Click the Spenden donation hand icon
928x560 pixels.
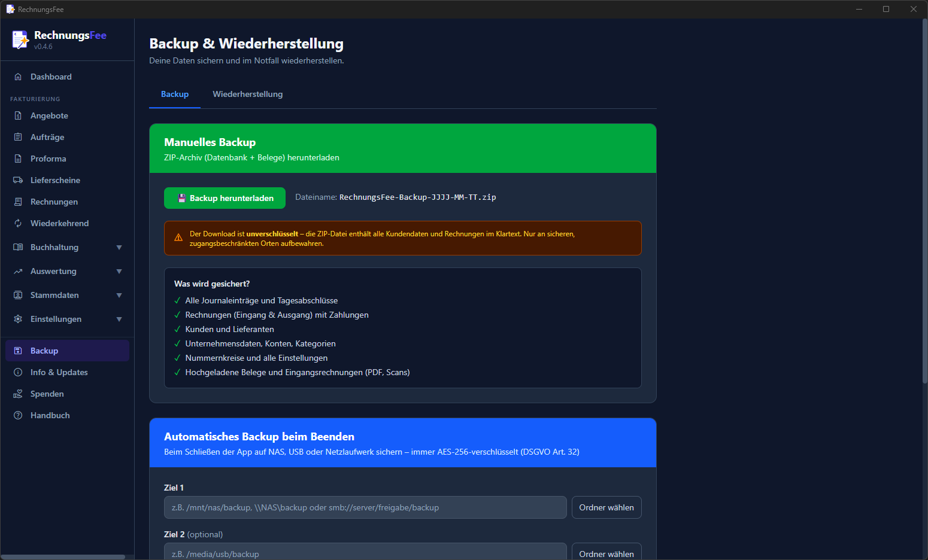click(x=18, y=394)
